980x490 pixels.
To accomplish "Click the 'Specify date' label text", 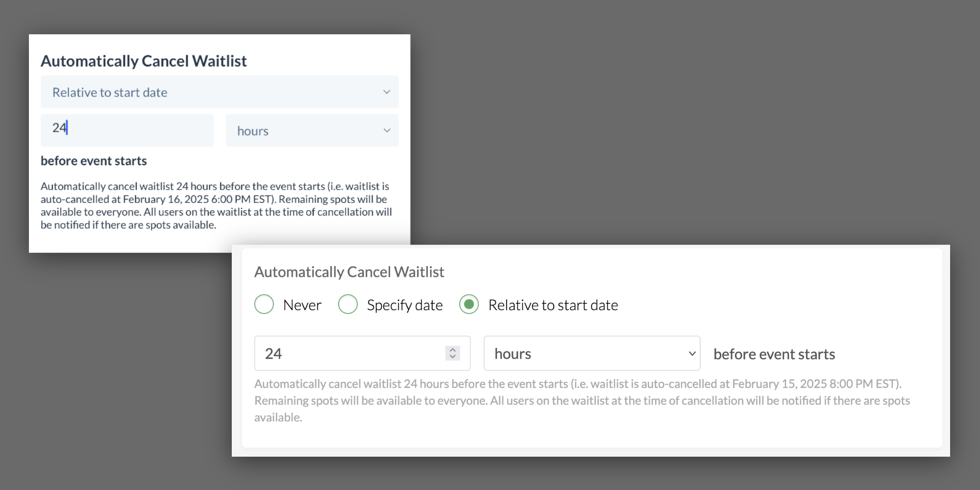I will click(x=405, y=305).
